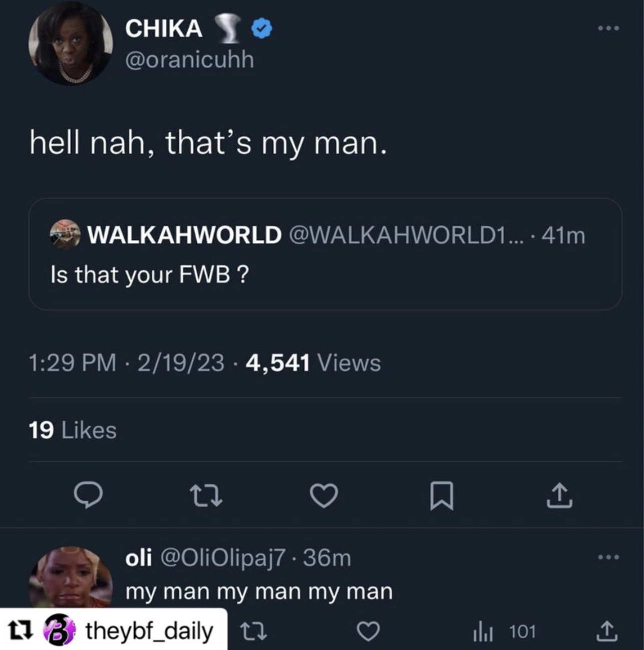Open view count icon on oli's reply
Image resolution: width=644 pixels, height=650 pixels.
504,632
